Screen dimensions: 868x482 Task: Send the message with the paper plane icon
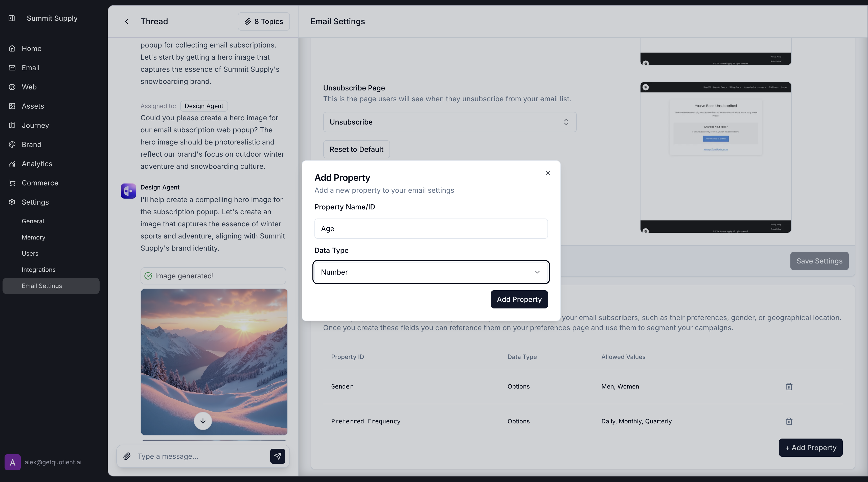point(277,456)
